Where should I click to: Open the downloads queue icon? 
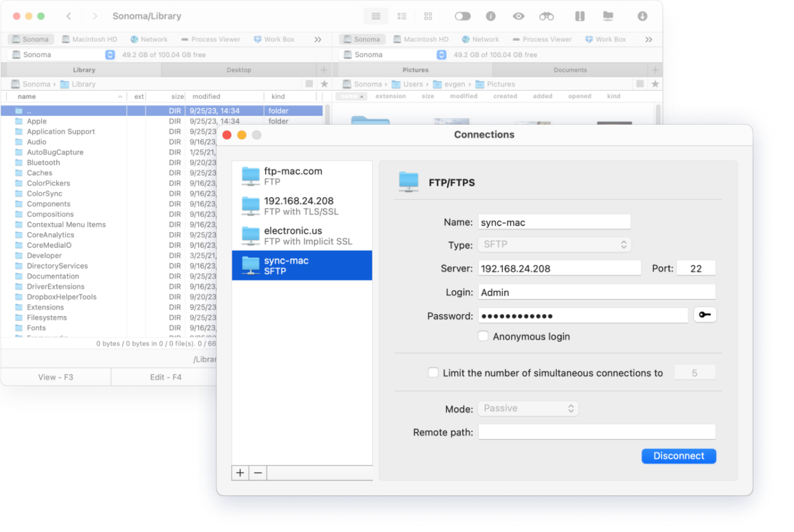[x=641, y=16]
